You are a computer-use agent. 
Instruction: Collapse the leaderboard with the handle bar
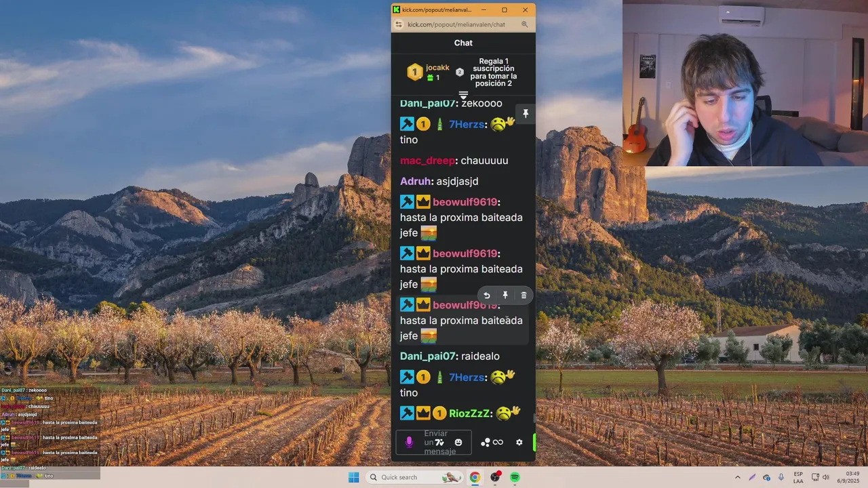click(463, 95)
